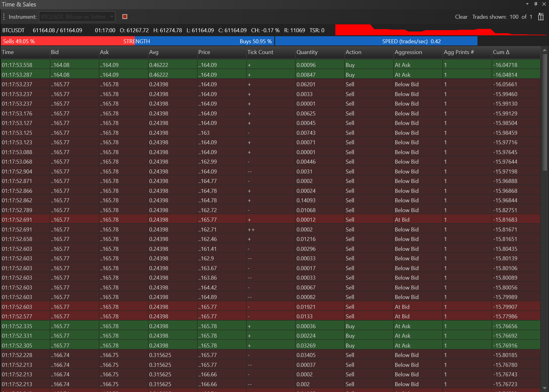Click the Sells/Buys STRENGTH bar
Screen dimensions: 549x392
[137, 41]
